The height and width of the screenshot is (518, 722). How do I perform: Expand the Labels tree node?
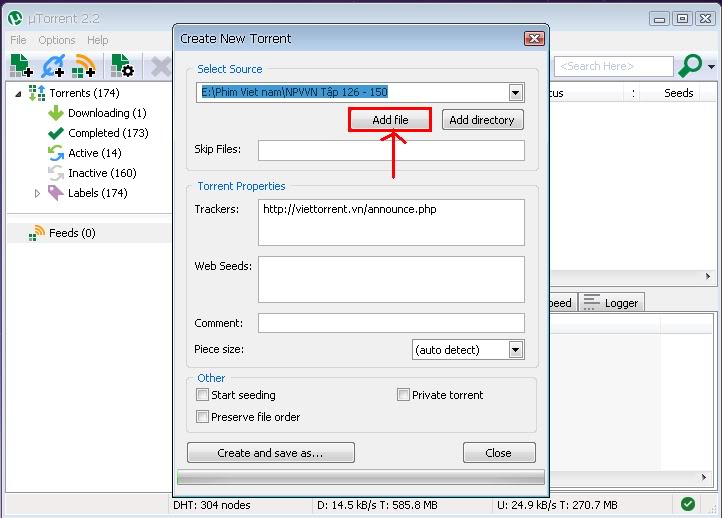coord(37,193)
